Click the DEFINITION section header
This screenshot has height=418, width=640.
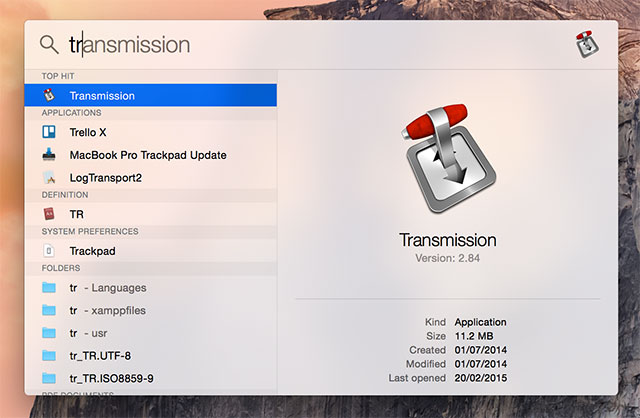[x=65, y=195]
